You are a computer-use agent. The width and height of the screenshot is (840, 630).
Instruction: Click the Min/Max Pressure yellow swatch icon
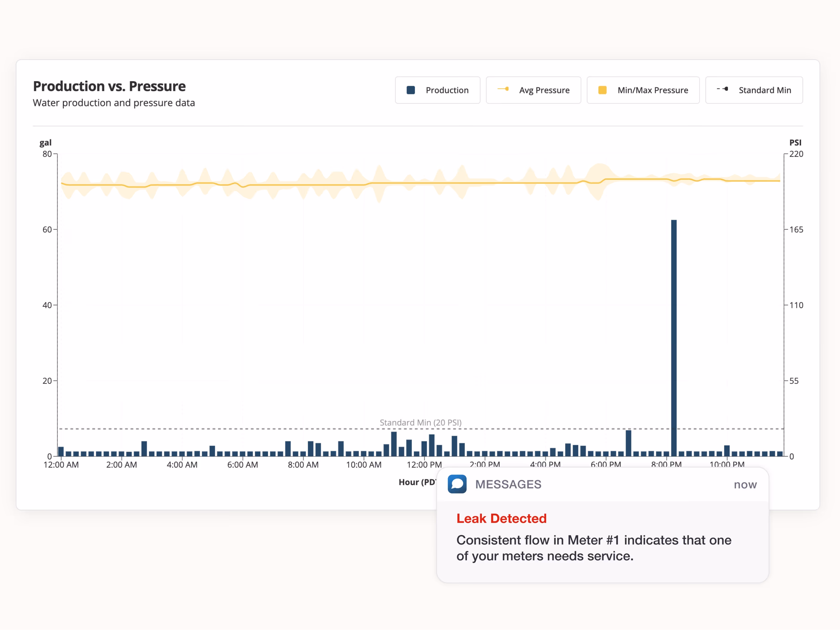point(602,90)
